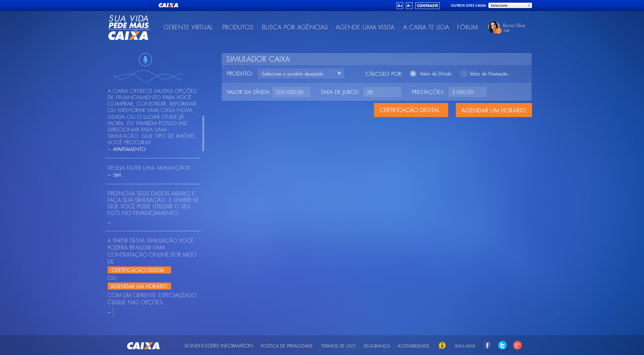Open TERMOS DE USO footer link
644x355 pixels.
(338, 346)
